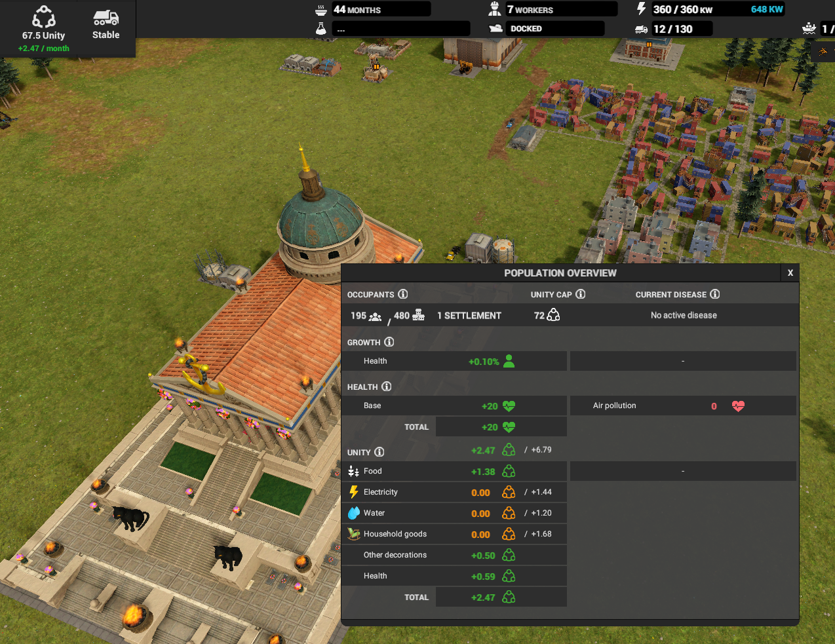Click the unity icon beside 72
The height and width of the screenshot is (644, 835).
(554, 315)
